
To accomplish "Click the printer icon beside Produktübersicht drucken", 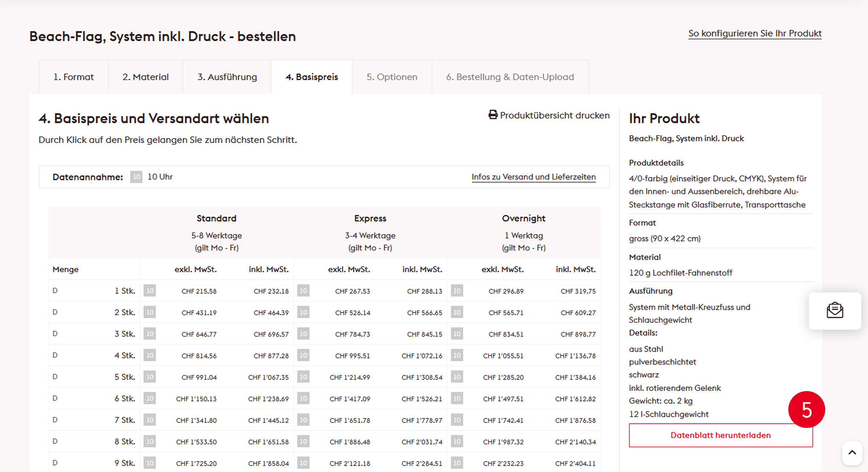I will [x=492, y=115].
